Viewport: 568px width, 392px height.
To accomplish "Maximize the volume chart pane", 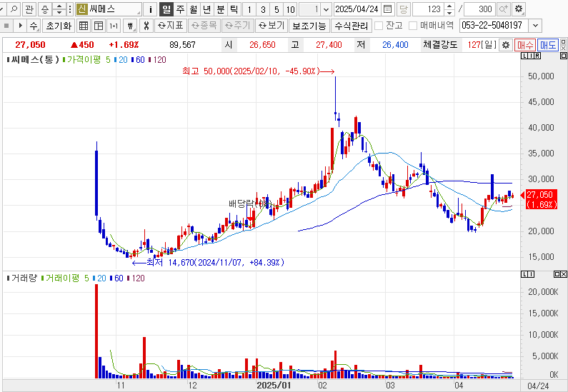I will click(557, 274).
